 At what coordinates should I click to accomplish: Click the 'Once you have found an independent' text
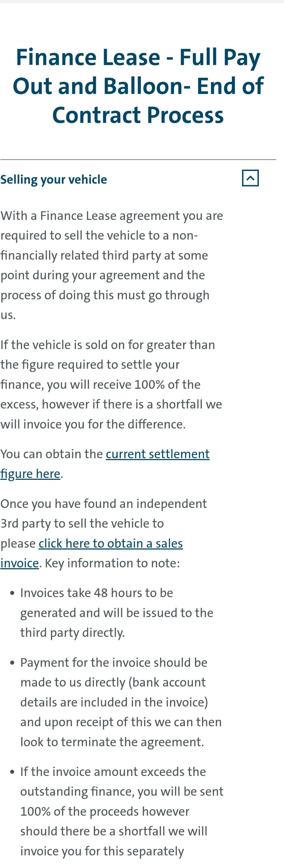click(103, 504)
